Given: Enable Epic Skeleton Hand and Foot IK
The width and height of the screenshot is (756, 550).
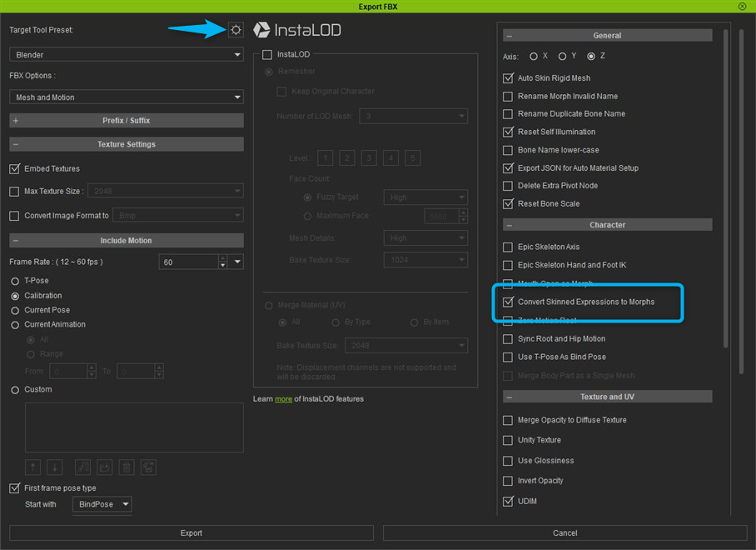Looking at the screenshot, I should [508, 265].
